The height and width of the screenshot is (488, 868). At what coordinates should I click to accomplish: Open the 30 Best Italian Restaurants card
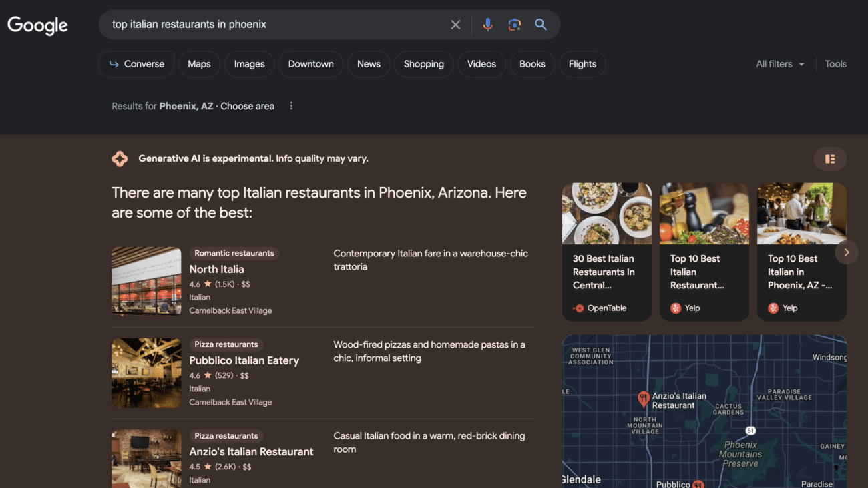tap(606, 252)
